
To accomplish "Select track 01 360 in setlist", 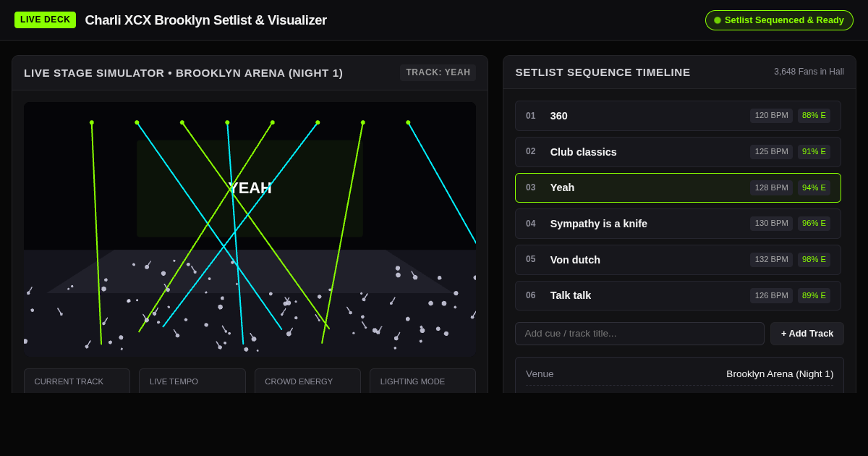I will [x=678, y=116].
